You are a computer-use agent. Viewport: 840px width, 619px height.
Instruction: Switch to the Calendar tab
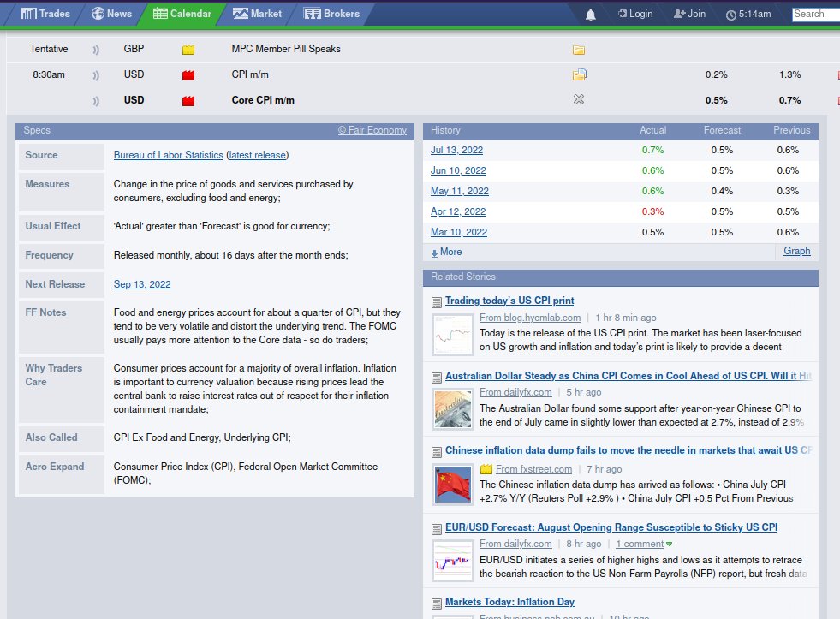(x=182, y=14)
